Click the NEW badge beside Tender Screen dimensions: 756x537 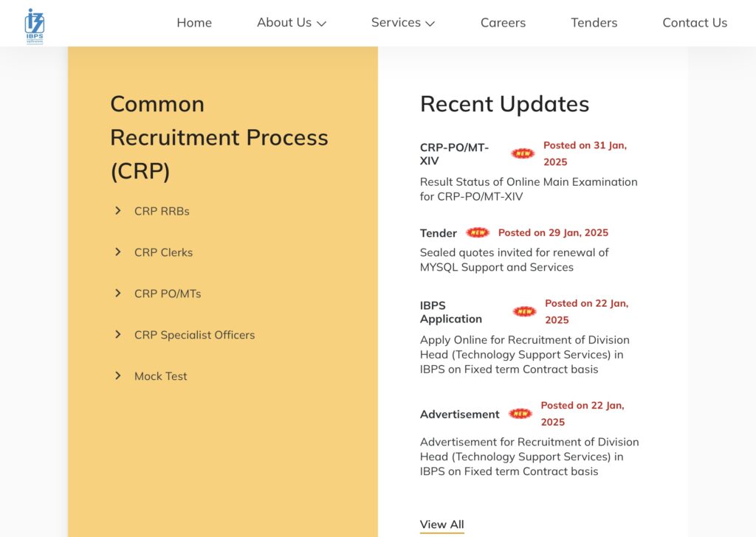click(x=478, y=232)
